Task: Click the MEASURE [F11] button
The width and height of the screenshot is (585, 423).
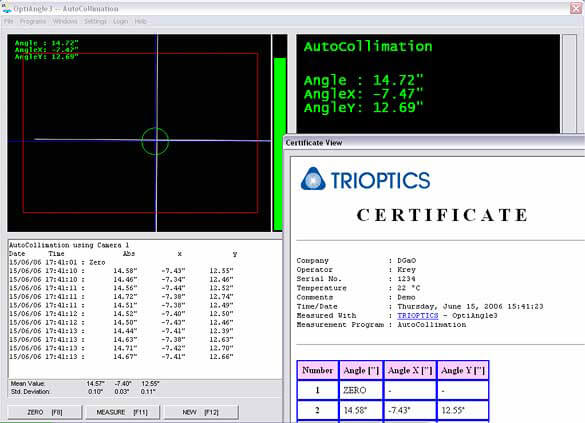Action: (x=122, y=412)
